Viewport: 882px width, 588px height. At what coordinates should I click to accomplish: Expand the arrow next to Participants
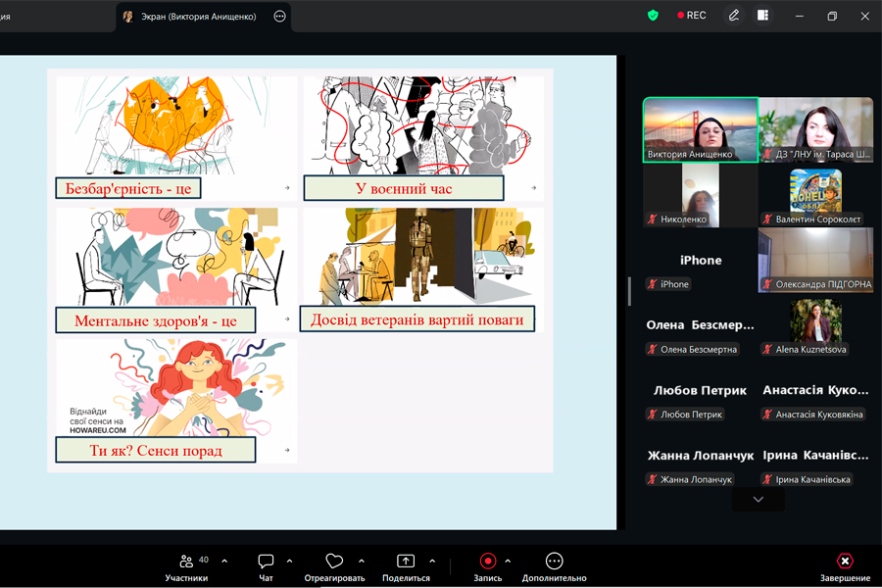click(x=224, y=561)
